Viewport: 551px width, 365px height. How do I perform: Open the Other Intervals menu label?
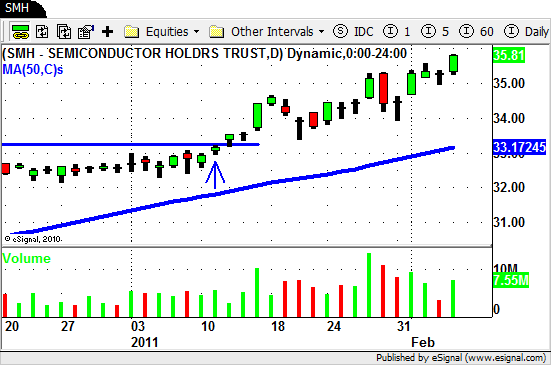tap(272, 32)
